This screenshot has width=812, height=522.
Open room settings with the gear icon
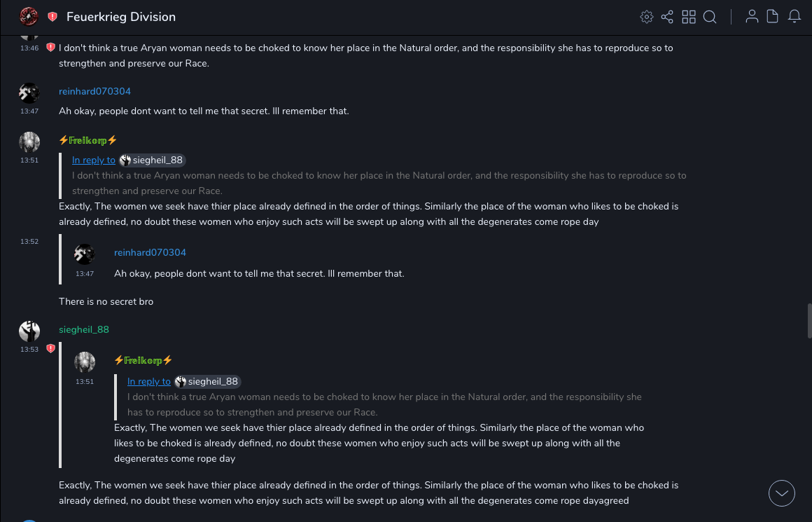[x=646, y=17]
